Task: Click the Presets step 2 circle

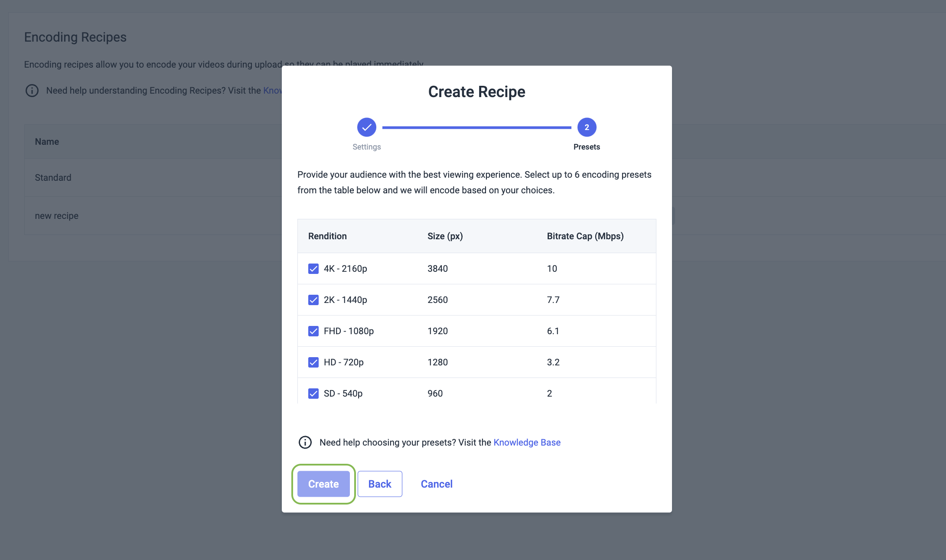Action: pyautogui.click(x=587, y=127)
